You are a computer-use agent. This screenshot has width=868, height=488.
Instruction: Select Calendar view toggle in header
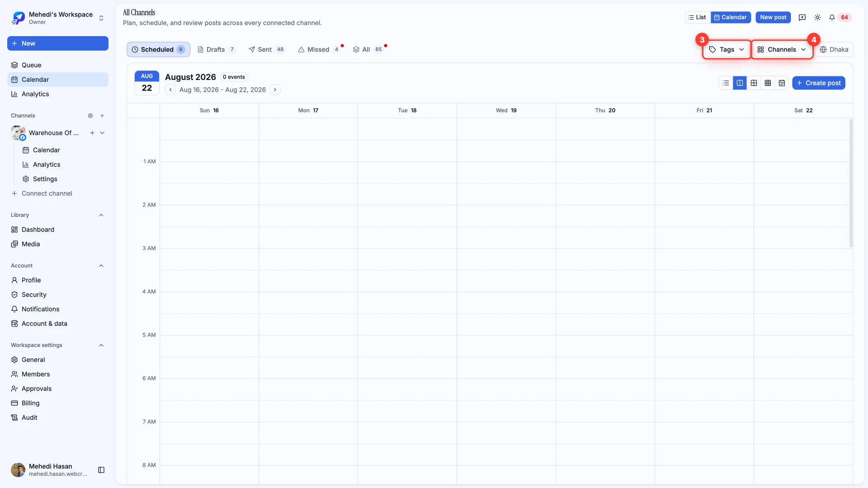[731, 17]
